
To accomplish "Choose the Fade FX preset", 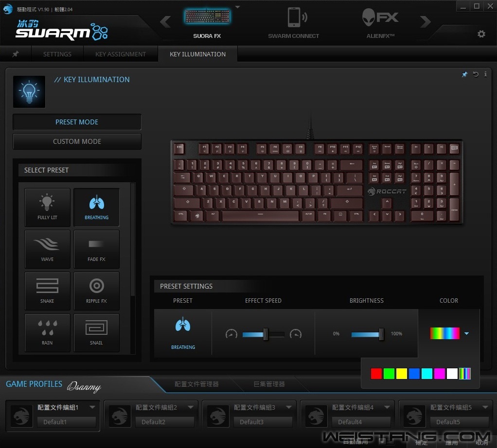I will point(96,249).
